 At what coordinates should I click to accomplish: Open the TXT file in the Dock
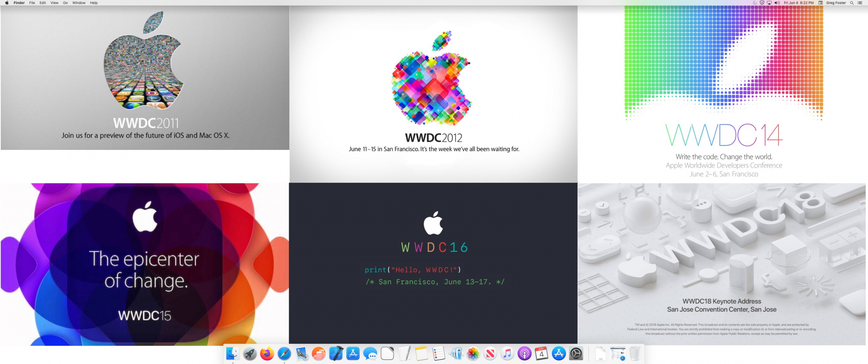(x=601, y=354)
